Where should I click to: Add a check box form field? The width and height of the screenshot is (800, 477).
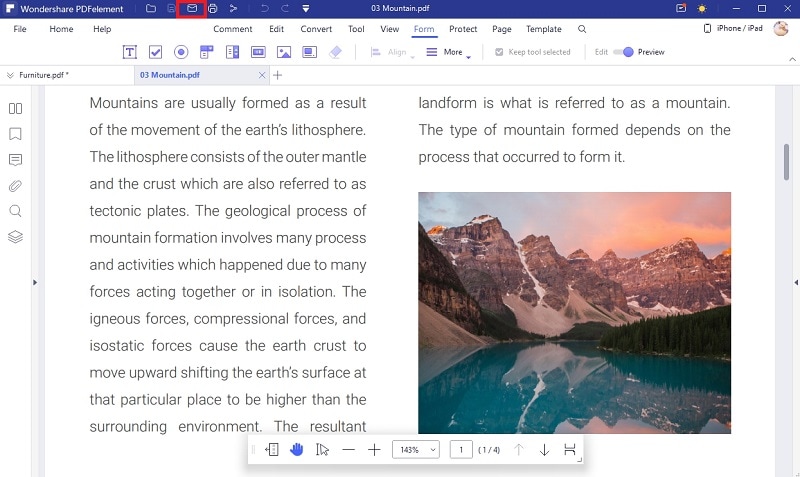pyautogui.click(x=155, y=52)
